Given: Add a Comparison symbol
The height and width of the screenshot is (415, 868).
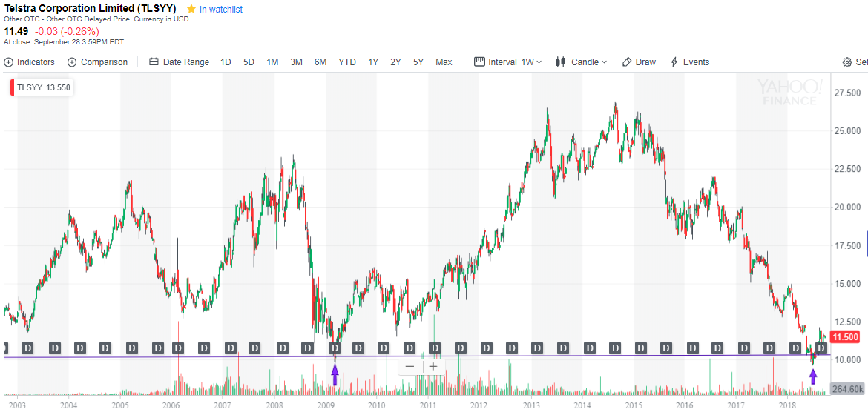Looking at the screenshot, I should 97,62.
